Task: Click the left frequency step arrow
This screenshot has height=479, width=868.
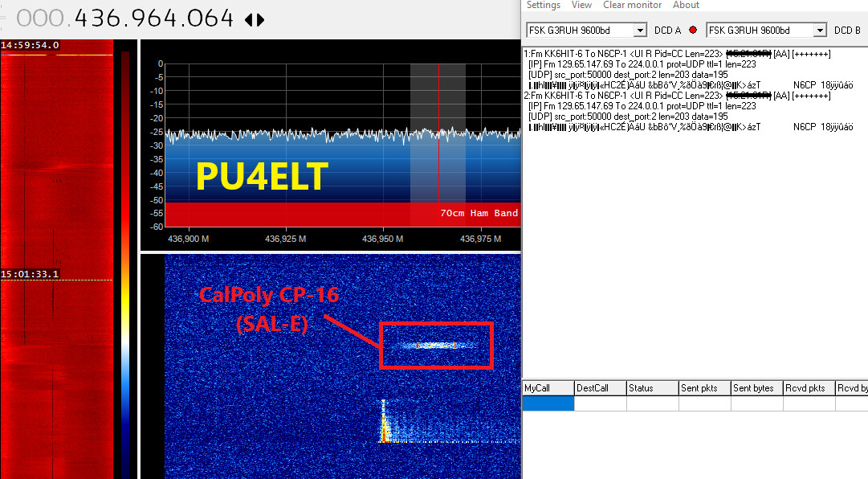Action: pyautogui.click(x=249, y=19)
